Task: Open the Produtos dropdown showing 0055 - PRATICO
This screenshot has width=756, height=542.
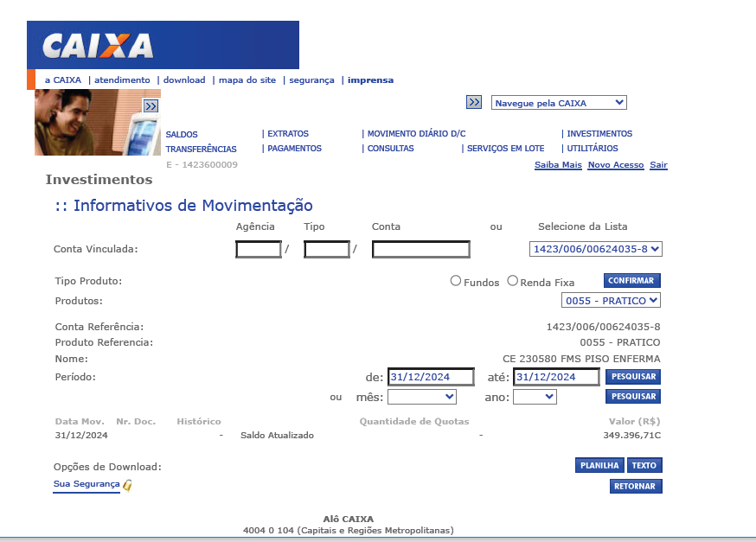Action: tap(611, 301)
